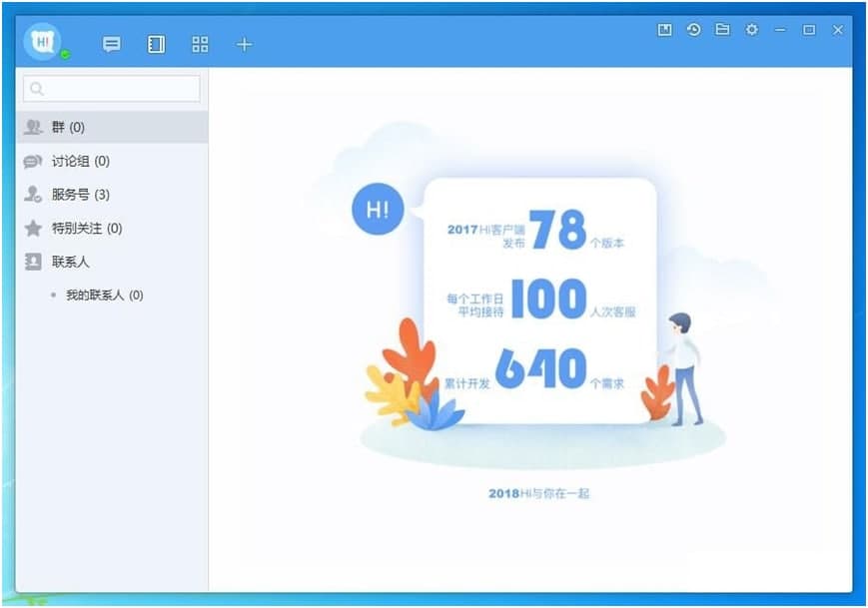Select the 服务号 (3) row

[x=112, y=195]
